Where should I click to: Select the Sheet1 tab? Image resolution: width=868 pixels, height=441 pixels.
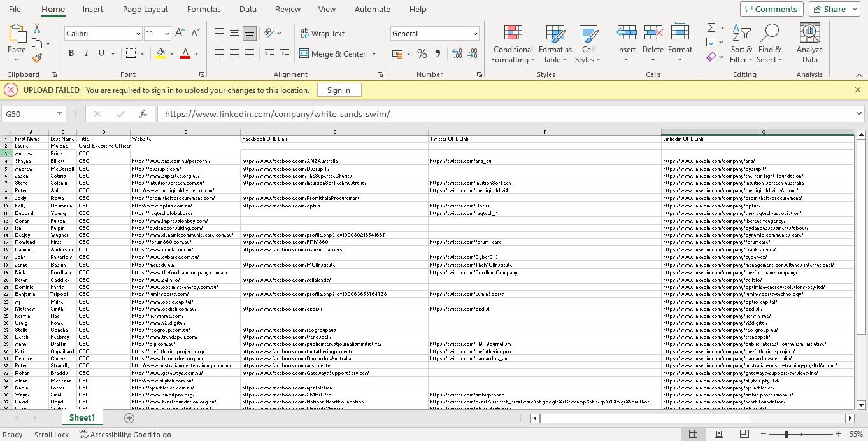point(82,418)
